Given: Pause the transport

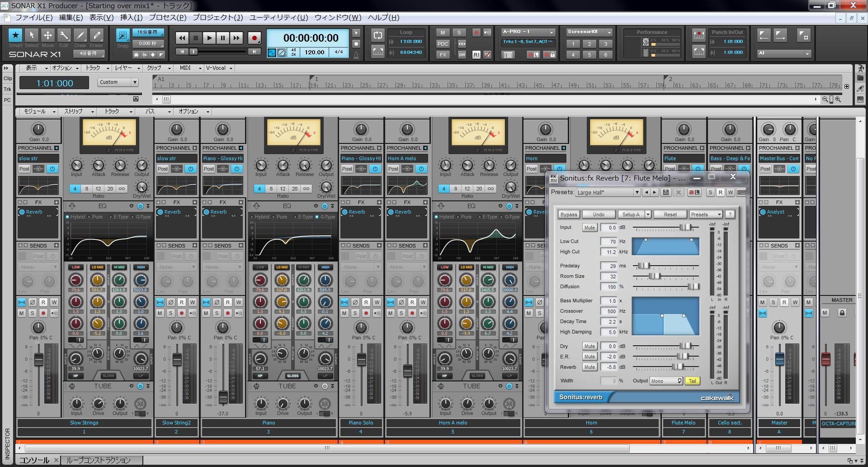Looking at the screenshot, I should 223,38.
